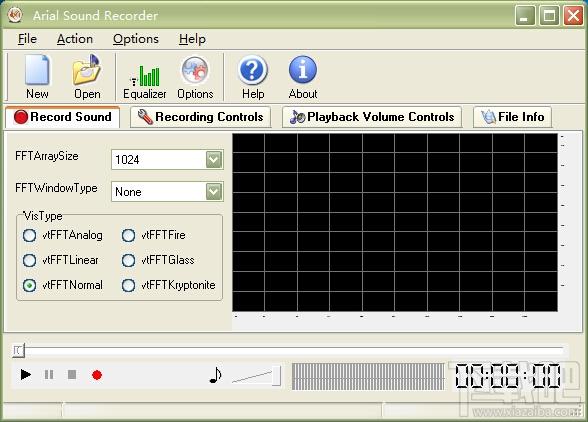Pause playback

(49, 374)
